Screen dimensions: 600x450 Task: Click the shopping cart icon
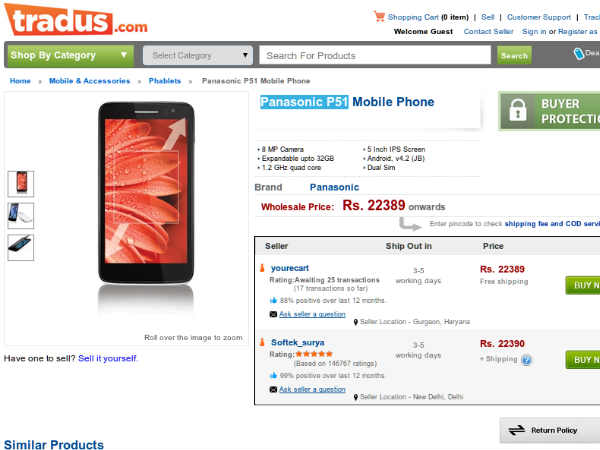click(x=380, y=16)
